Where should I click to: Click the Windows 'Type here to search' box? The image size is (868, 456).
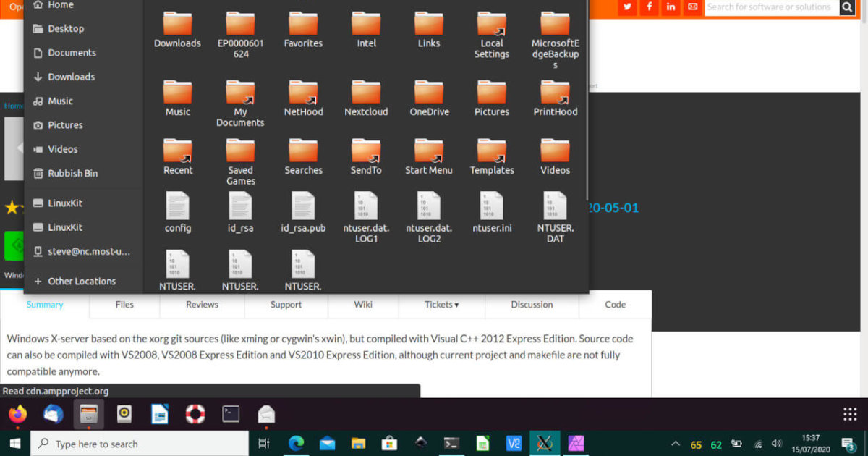coord(140,444)
